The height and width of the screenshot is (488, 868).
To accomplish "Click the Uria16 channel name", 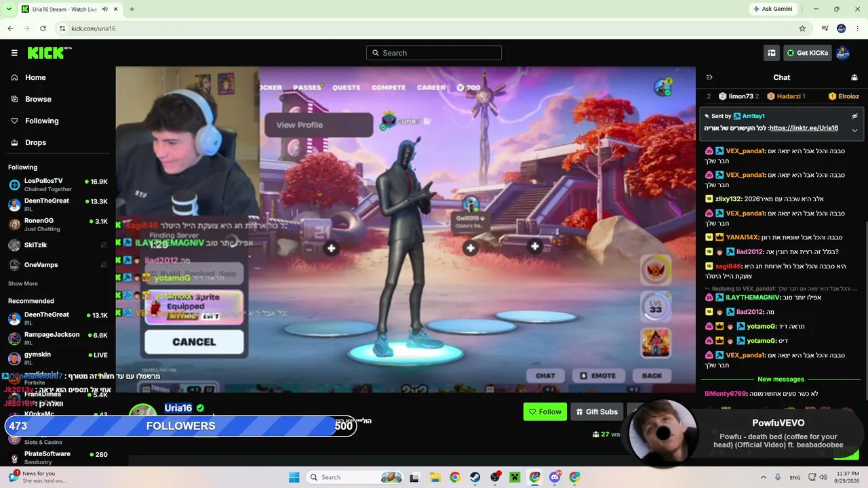I will [x=178, y=408].
